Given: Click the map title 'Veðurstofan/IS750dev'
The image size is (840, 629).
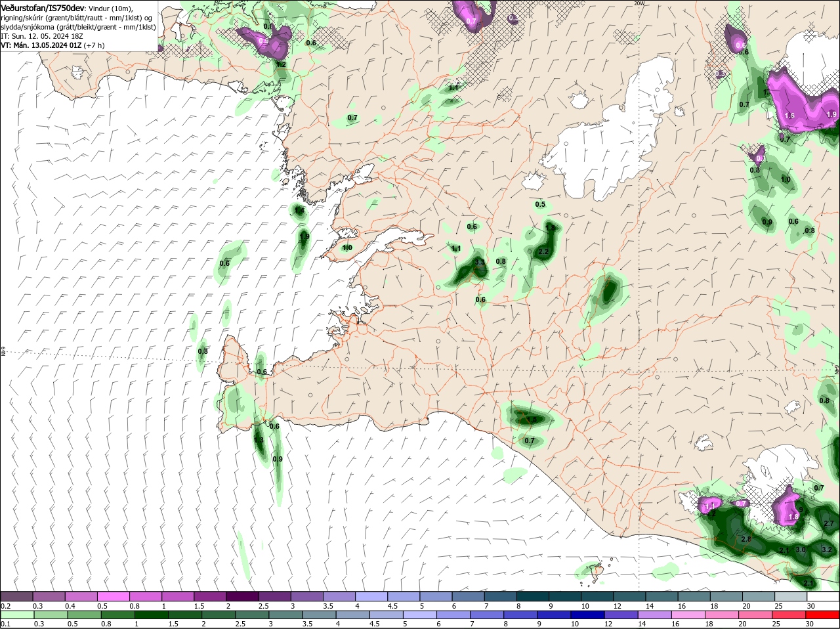Looking at the screenshot, I should pos(43,7).
